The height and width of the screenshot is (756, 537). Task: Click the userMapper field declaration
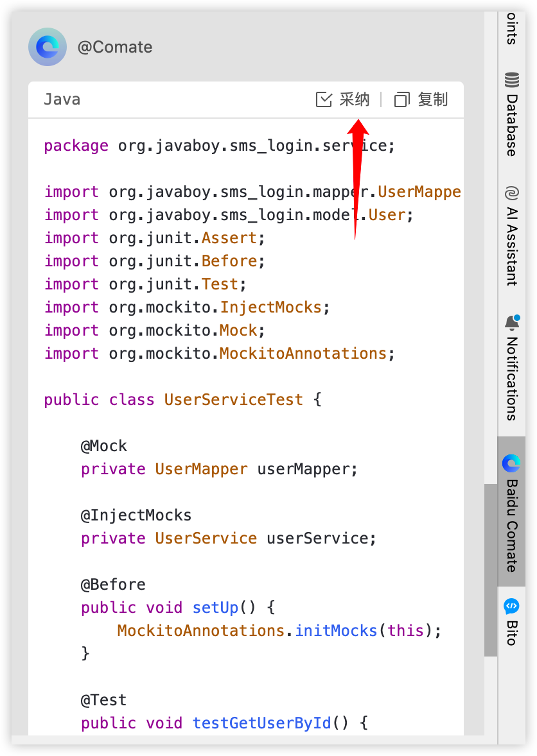pos(219,469)
